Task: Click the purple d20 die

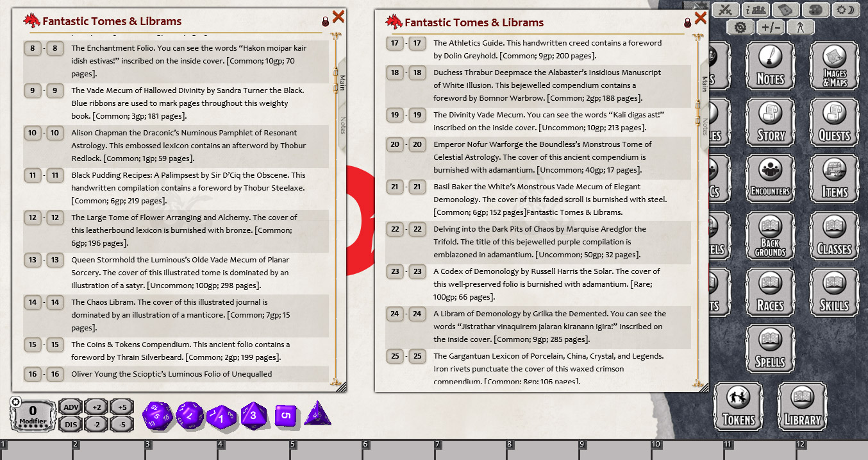Action: [x=156, y=415]
